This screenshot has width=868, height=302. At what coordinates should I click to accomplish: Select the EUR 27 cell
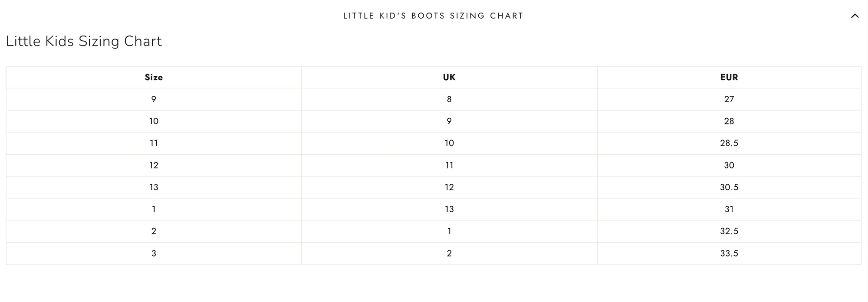[729, 99]
